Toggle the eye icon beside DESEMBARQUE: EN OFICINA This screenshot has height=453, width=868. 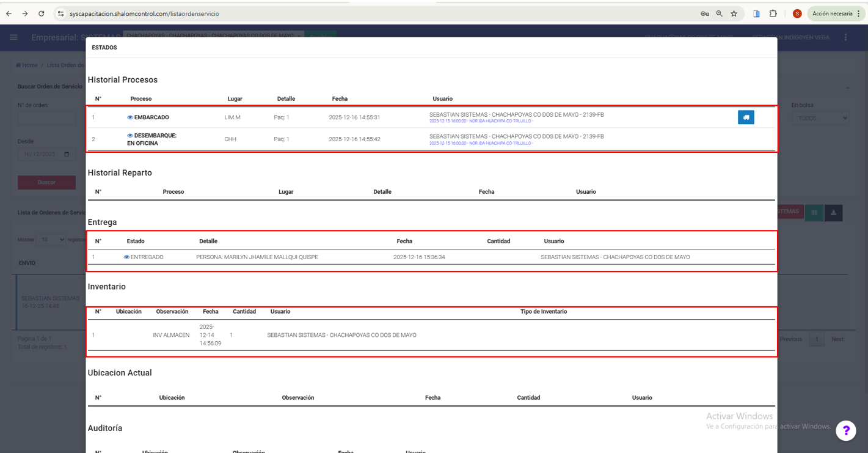click(x=129, y=136)
